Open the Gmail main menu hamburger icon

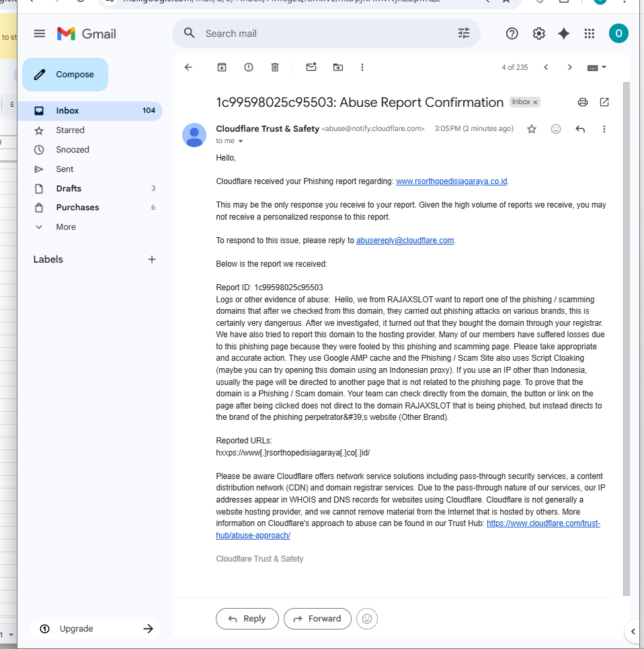[x=40, y=34]
